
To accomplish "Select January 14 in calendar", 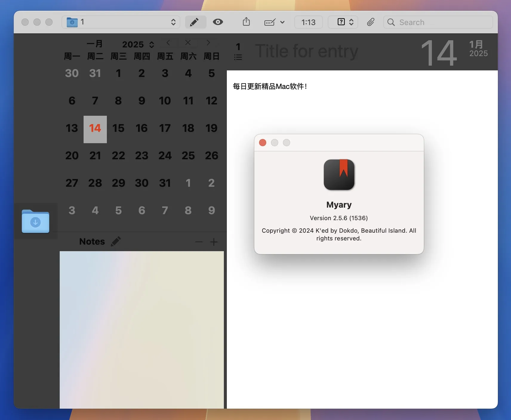I will (95, 129).
